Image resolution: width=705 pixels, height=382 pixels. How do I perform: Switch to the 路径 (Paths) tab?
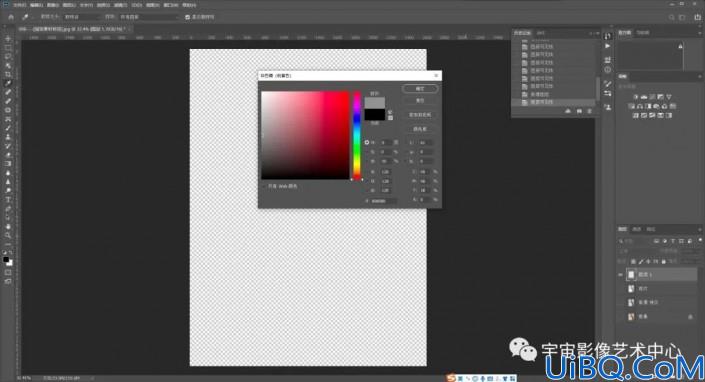click(651, 229)
